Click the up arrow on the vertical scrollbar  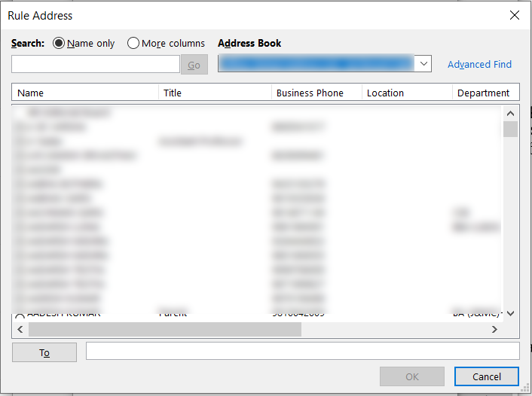tap(510, 113)
